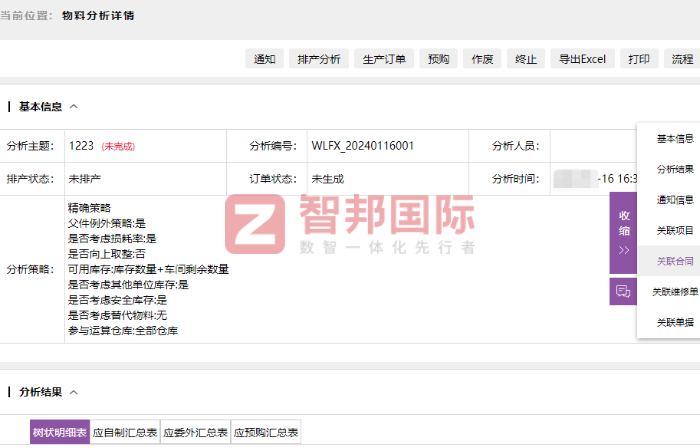700x448 pixels.
Task: Go to 关联维修单 in side menu
Action: point(674,292)
